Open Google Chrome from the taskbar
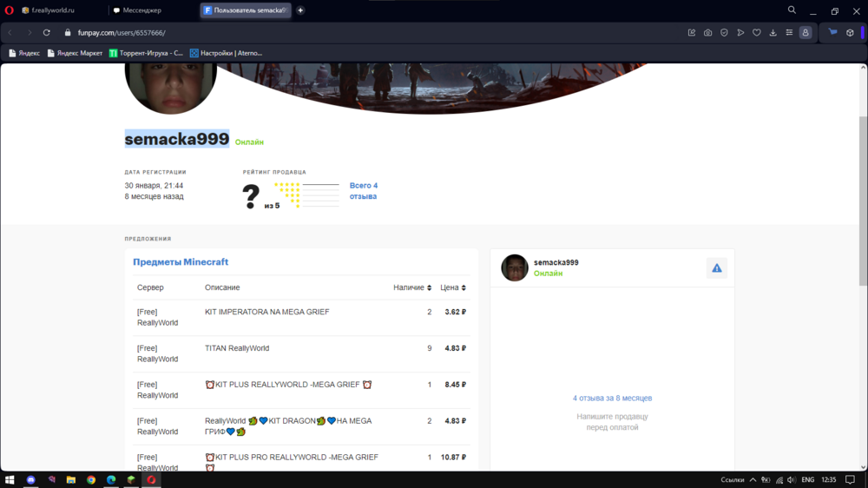This screenshot has height=488, width=868. (x=91, y=479)
